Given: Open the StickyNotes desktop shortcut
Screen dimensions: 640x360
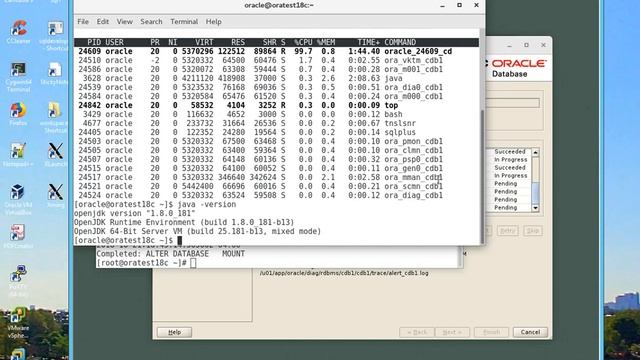Looking at the screenshot, I should (55, 73).
